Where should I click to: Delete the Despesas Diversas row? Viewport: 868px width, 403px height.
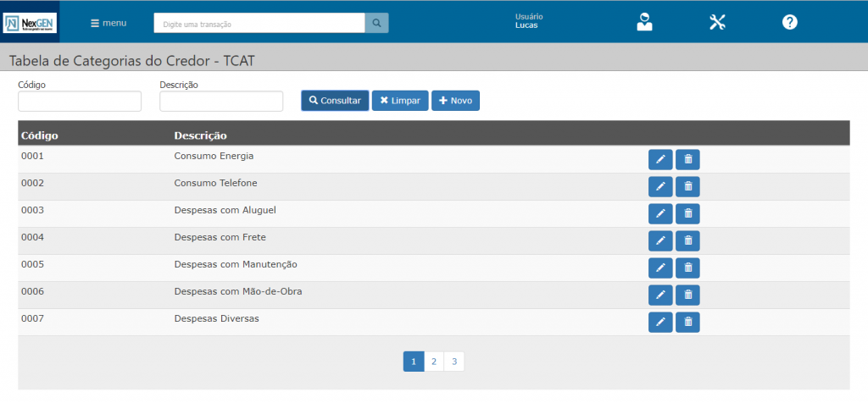(687, 322)
